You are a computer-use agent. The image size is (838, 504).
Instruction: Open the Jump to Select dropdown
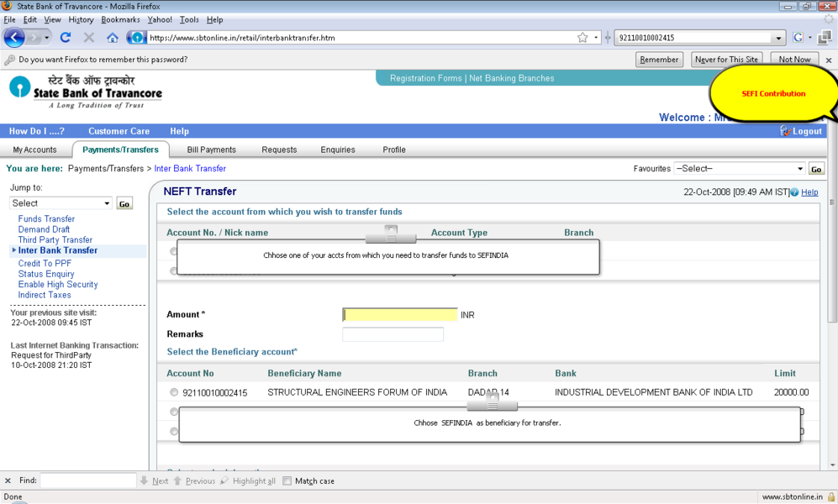pos(61,203)
